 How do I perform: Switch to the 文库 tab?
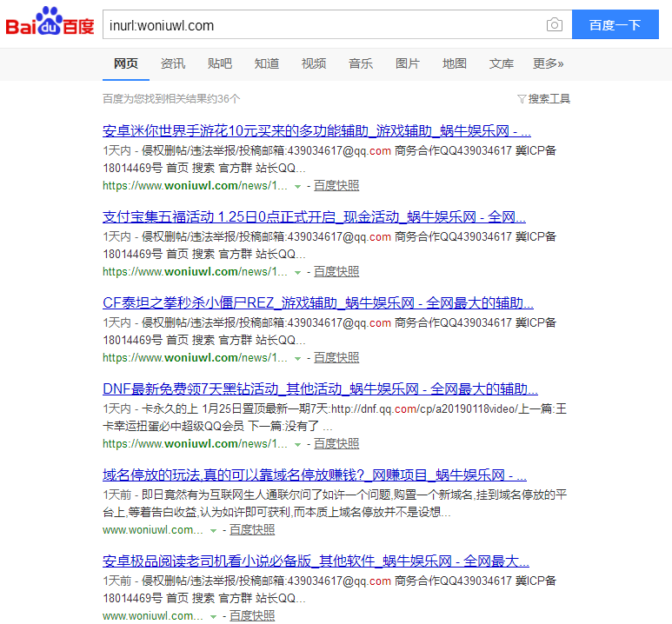click(x=502, y=63)
